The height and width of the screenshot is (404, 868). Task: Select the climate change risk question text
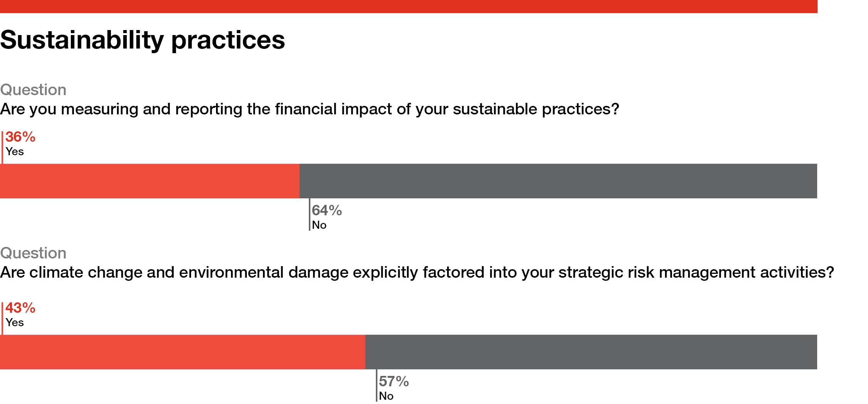tap(417, 272)
